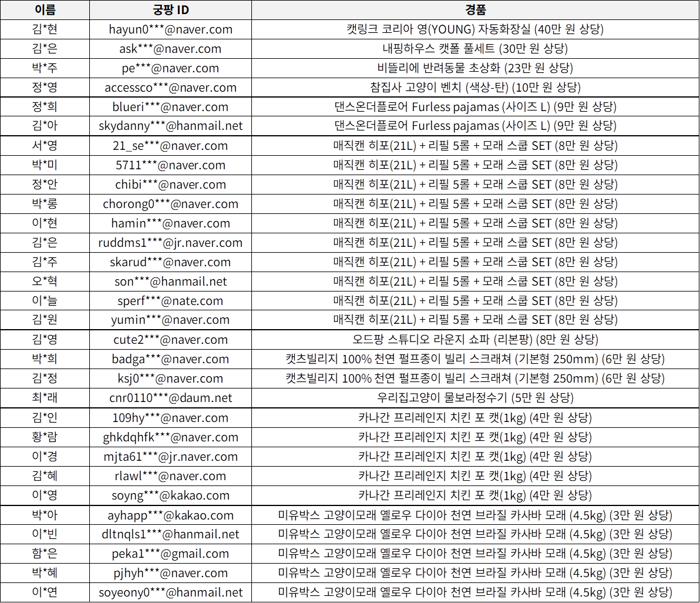Click the name cell 오*혁
700x603 pixels.
45,282
